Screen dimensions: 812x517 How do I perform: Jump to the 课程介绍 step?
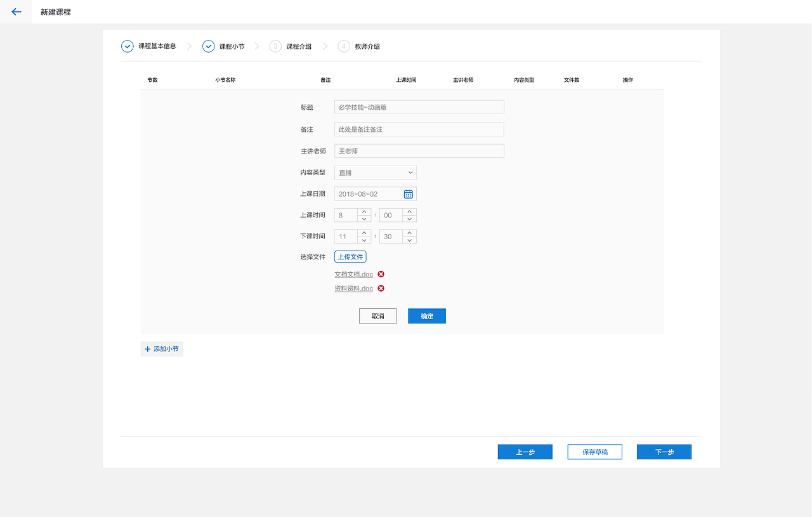299,46
